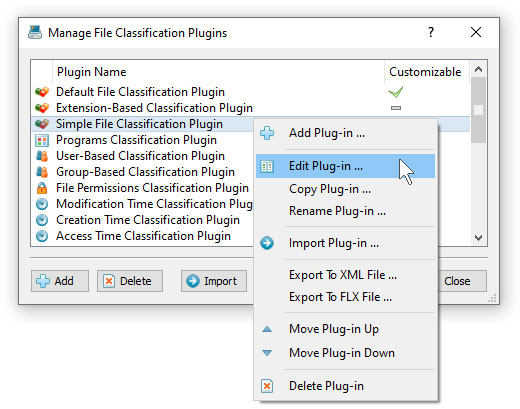Click the blue arrow Import Plug-in icon
The width and height of the screenshot is (520, 409).
click(x=267, y=243)
